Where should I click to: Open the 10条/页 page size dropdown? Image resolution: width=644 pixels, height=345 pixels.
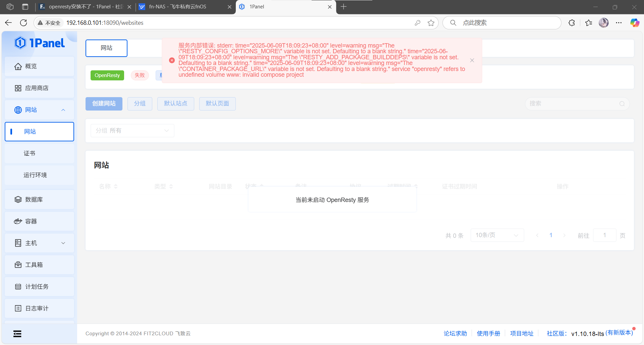pyautogui.click(x=497, y=235)
